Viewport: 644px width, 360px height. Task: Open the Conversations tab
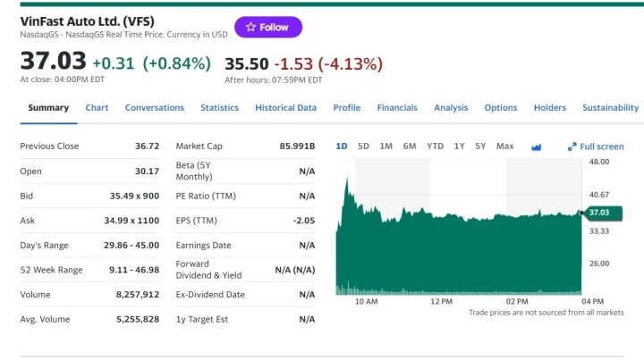point(154,108)
